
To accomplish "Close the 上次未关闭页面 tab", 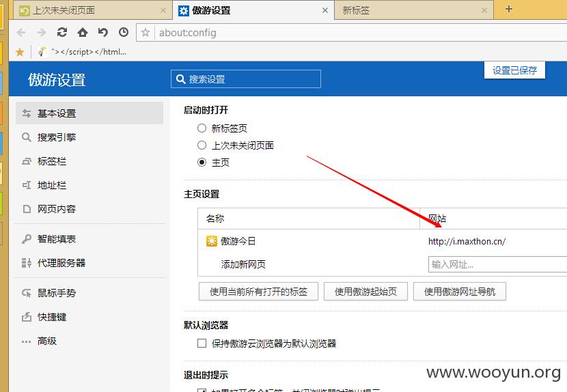I will (163, 10).
